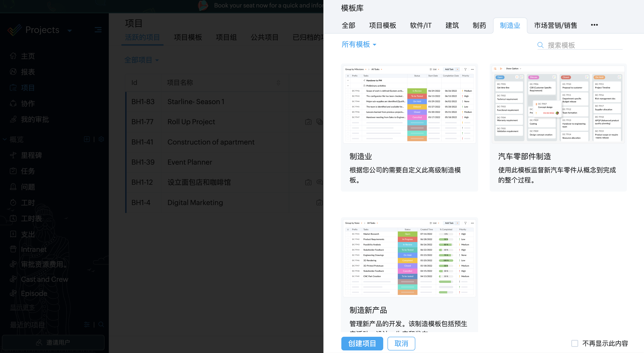
Task: Open the three-dot more categories menu
Action: pos(594,25)
